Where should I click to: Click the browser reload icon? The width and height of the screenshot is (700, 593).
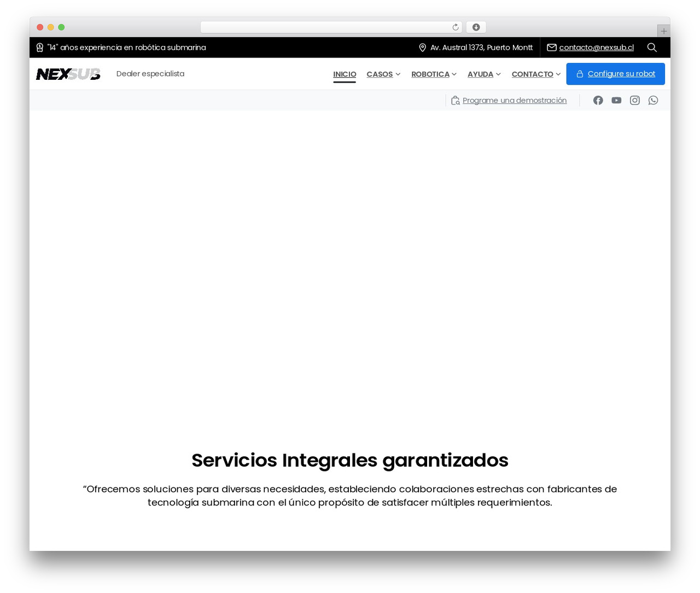[456, 27]
